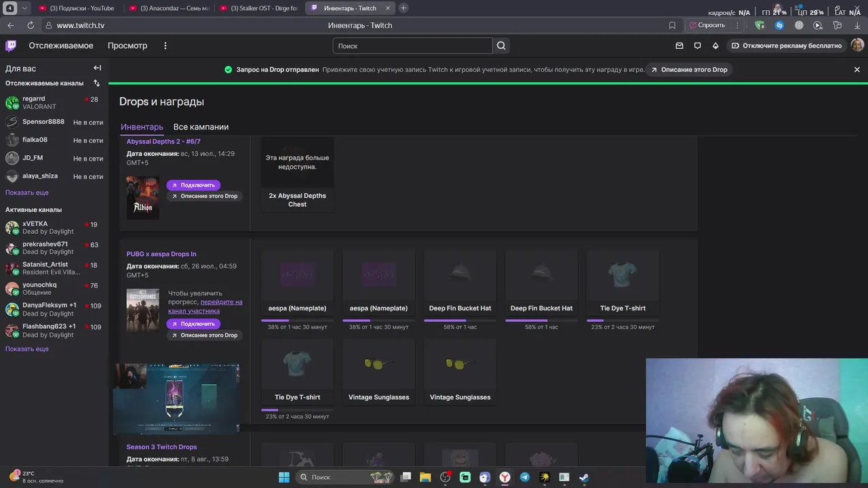The width and height of the screenshot is (868, 488).
Task: Open the PUBG x aespa Drops In campaign
Action: click(161, 254)
